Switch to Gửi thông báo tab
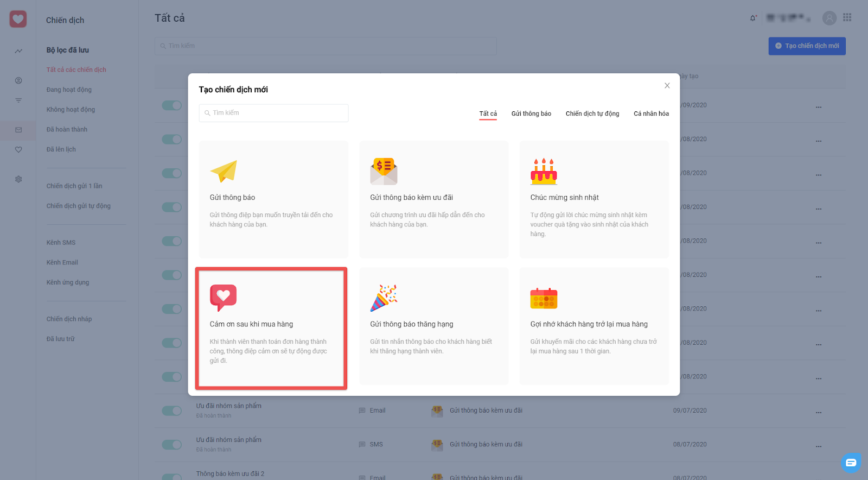This screenshot has width=868, height=480. click(x=531, y=113)
